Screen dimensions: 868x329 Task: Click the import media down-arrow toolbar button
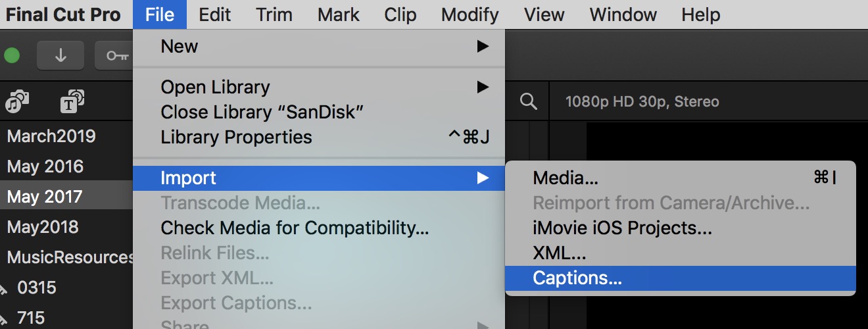tap(60, 56)
